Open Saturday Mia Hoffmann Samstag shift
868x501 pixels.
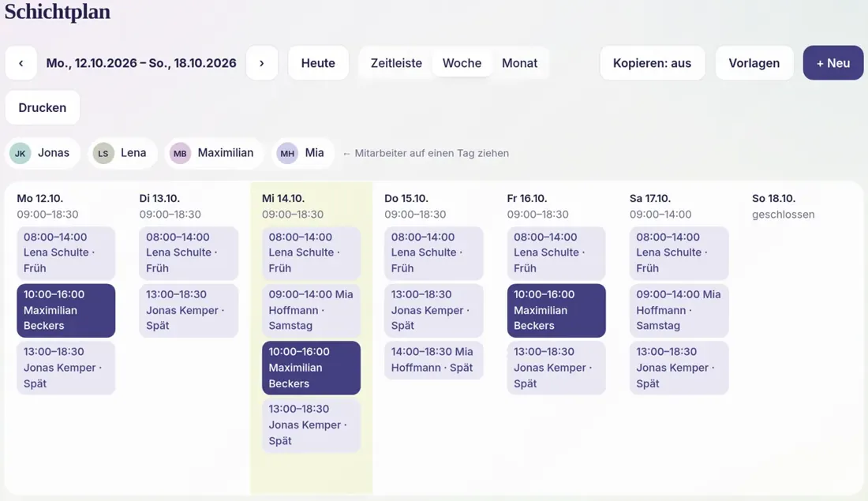pyautogui.click(x=679, y=311)
